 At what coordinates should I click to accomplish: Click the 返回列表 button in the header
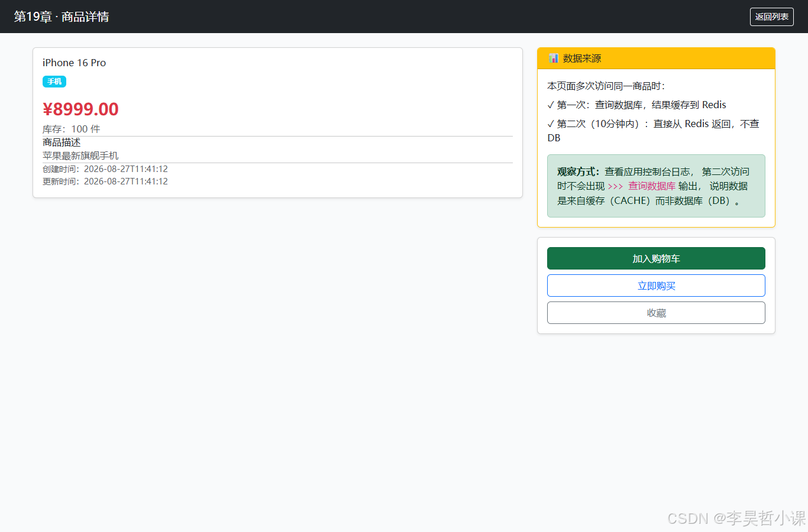771,17
